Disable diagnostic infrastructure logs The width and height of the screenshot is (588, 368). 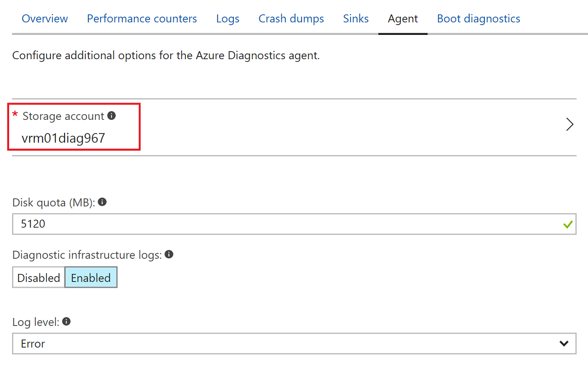38,277
